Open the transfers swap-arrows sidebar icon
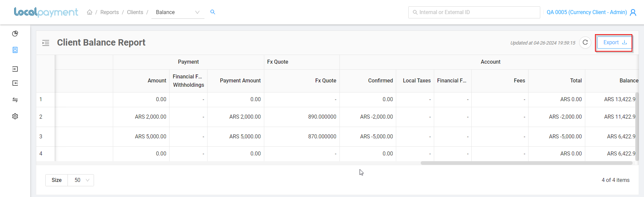Image resolution: width=644 pixels, height=197 pixels. (15, 100)
